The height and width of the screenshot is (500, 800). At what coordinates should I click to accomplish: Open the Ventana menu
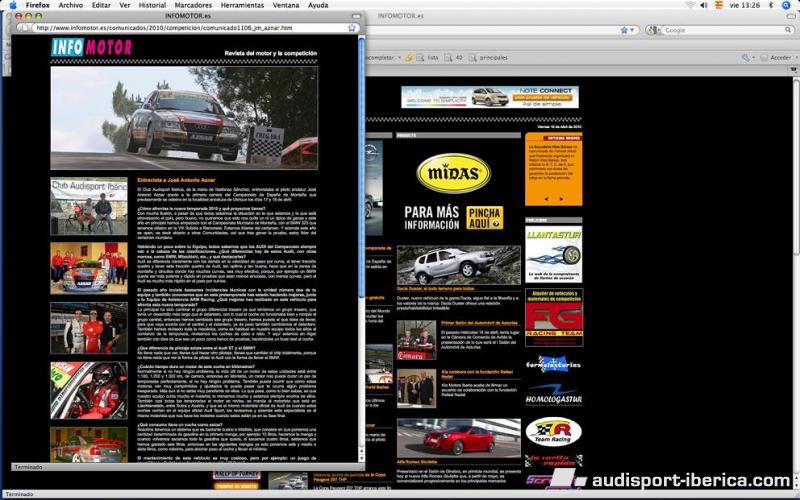(286, 5)
